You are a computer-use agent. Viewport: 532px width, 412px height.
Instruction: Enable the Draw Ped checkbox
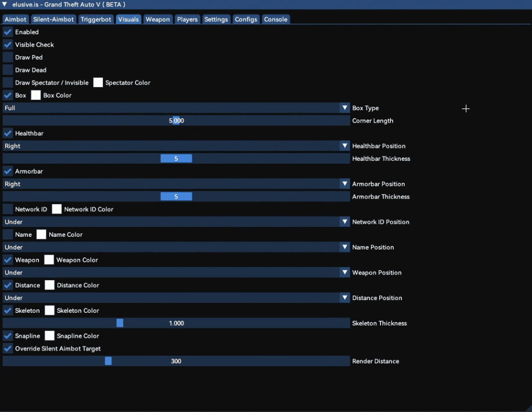pos(8,57)
